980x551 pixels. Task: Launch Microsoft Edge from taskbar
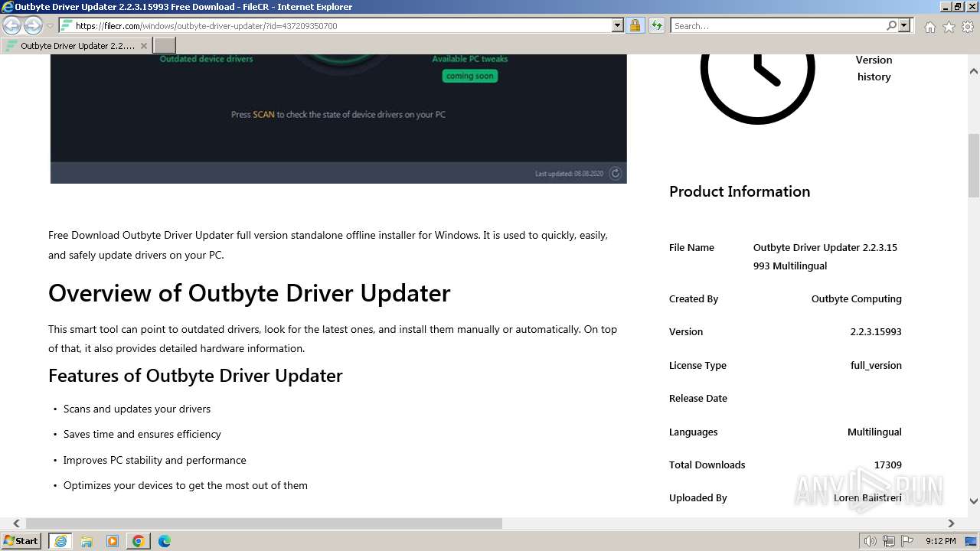[165, 541]
